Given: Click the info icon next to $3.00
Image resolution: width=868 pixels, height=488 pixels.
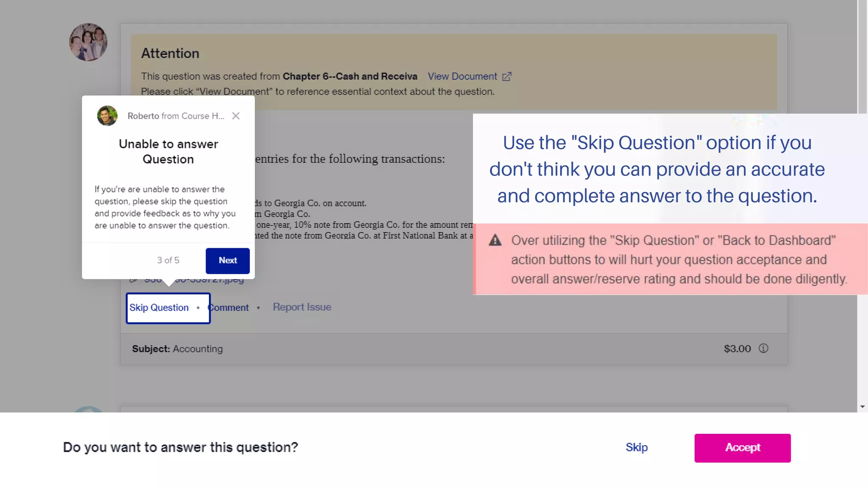Looking at the screenshot, I should 763,348.
